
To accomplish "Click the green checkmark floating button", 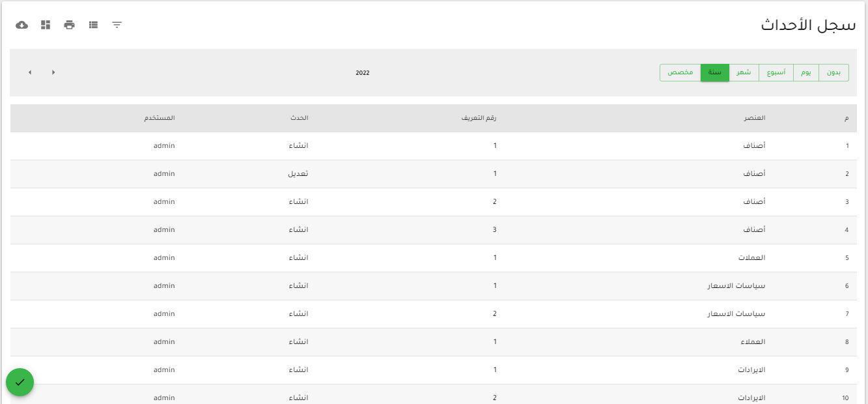I will (20, 382).
